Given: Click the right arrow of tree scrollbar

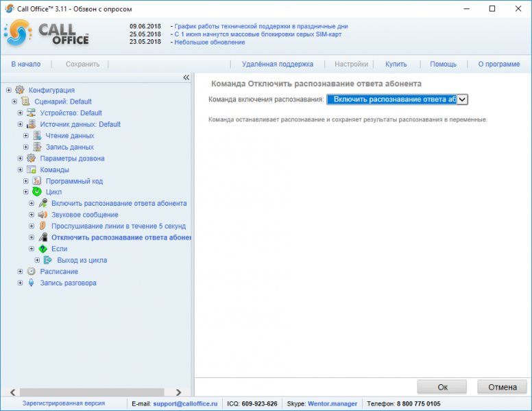Looking at the screenshot, I should click(178, 392).
